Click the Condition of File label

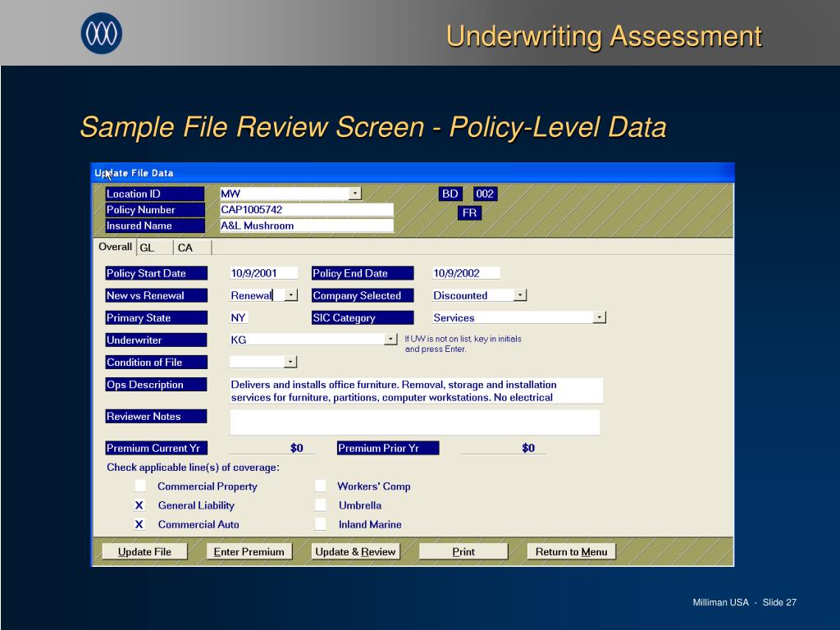coord(156,363)
